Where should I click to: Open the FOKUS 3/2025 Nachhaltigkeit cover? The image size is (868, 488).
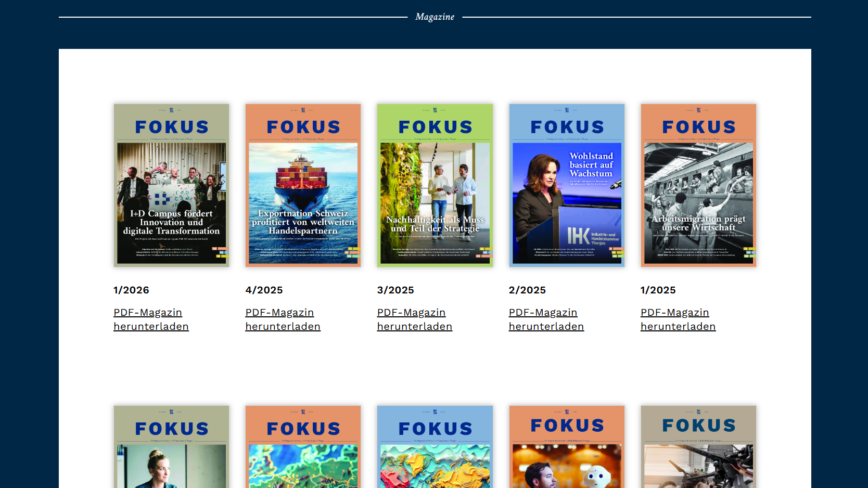coord(435,185)
